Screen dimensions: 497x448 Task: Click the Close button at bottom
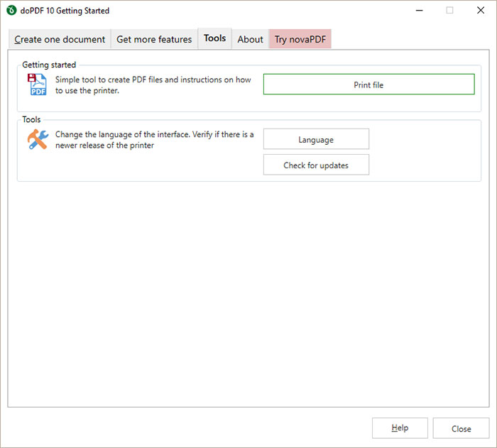tap(461, 428)
